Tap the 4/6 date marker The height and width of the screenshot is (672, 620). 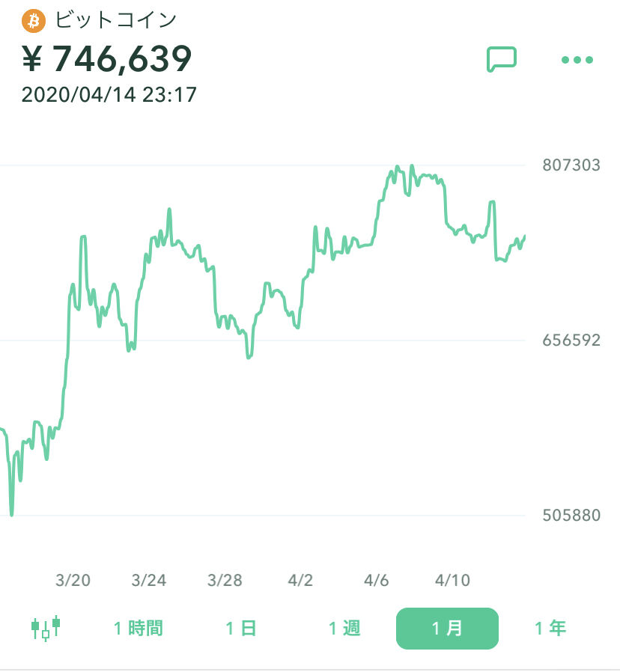[x=376, y=580]
